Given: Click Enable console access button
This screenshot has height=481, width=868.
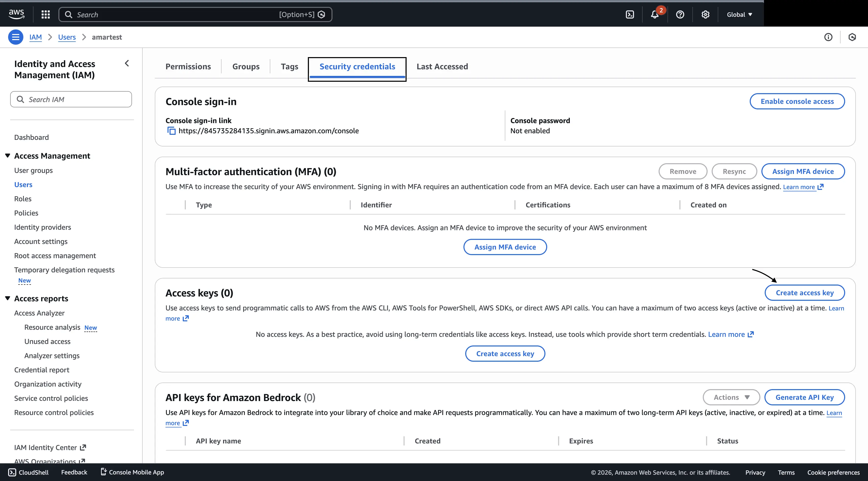Looking at the screenshot, I should click(797, 101).
